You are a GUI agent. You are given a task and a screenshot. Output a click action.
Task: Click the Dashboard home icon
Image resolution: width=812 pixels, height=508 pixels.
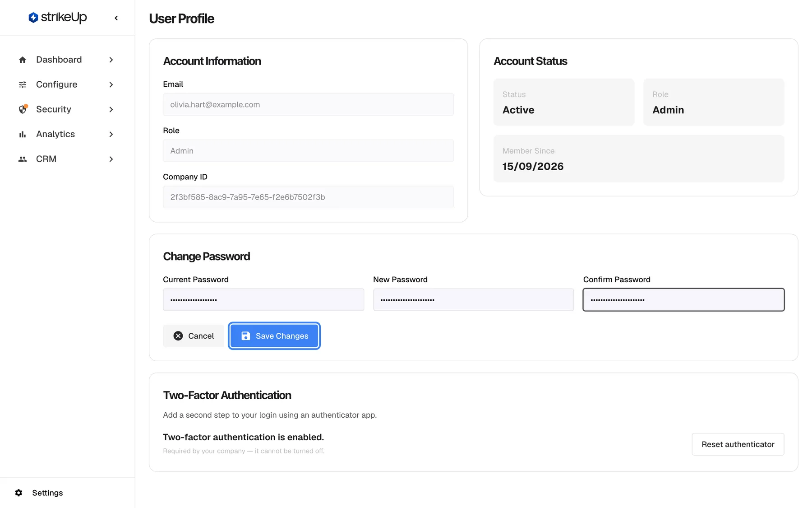tap(23, 60)
